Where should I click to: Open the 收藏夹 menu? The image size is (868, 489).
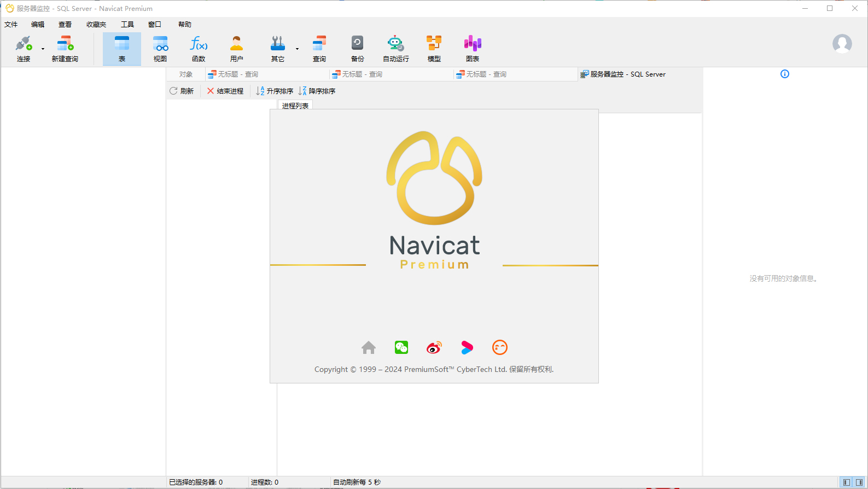96,25
